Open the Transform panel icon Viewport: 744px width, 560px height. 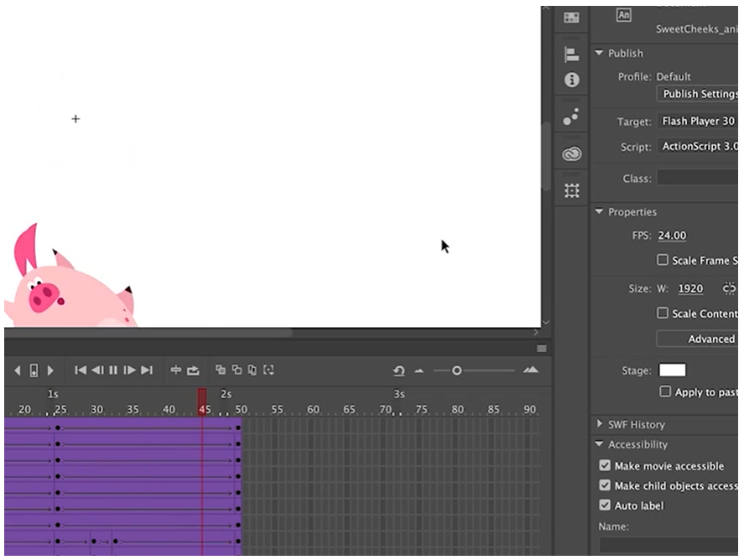(x=571, y=190)
